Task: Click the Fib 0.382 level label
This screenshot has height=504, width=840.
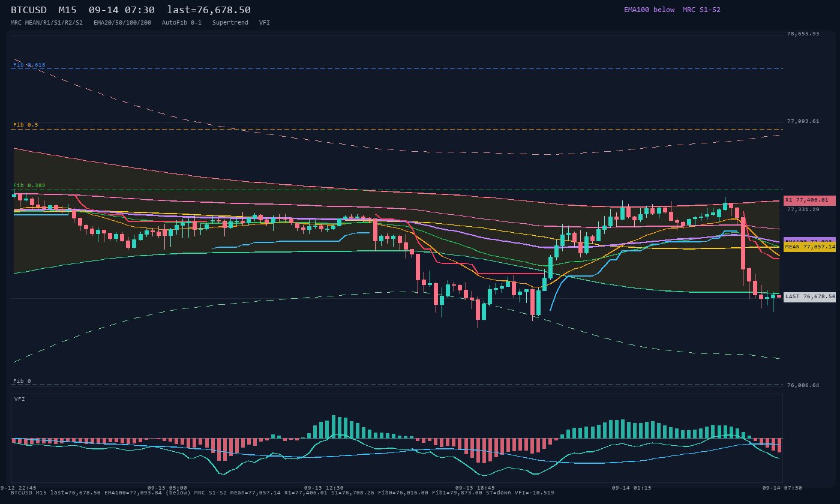Action: point(29,185)
